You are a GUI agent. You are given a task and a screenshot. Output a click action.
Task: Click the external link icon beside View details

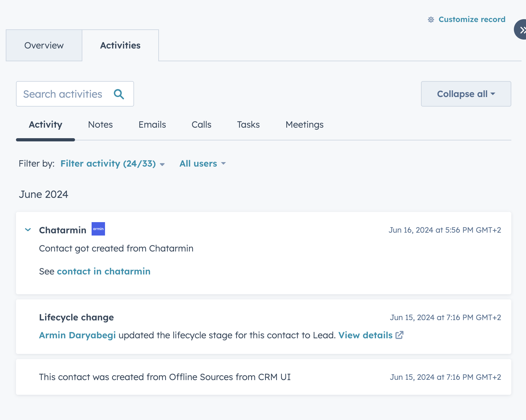[x=400, y=335]
